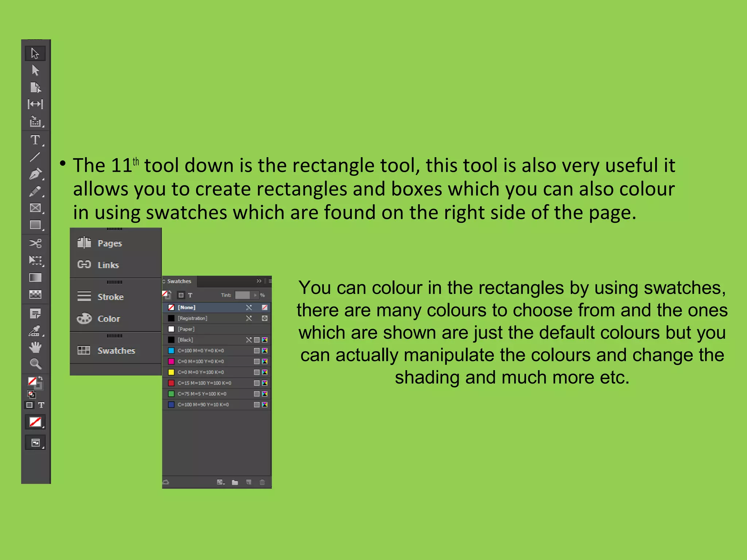
Task: Select the Pen tool
Action: pos(35,174)
